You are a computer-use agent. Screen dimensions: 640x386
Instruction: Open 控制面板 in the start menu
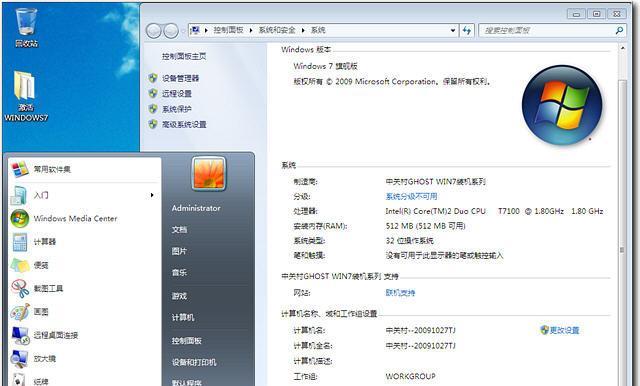pyautogui.click(x=187, y=340)
